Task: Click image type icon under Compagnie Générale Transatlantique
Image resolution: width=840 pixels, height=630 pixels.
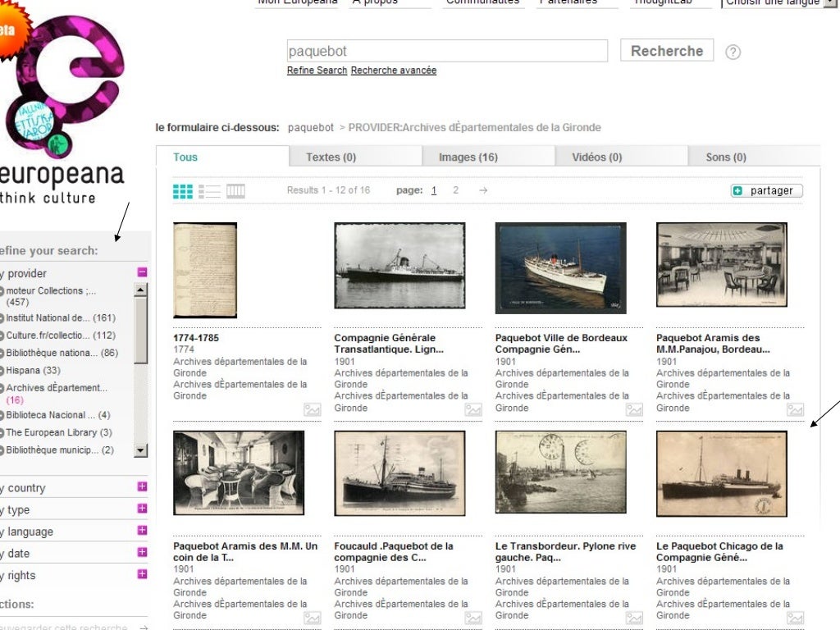Action: click(473, 410)
